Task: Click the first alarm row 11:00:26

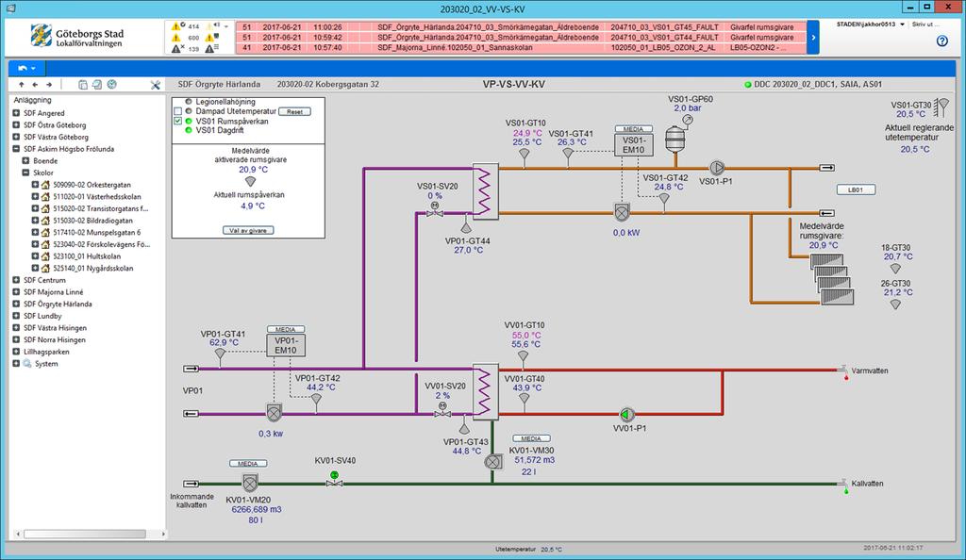Action: (521, 27)
